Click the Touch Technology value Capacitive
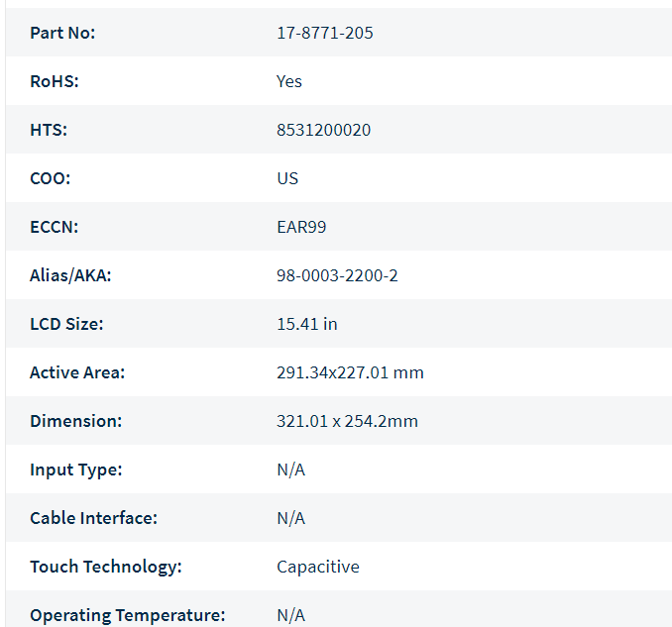Image resolution: width=672 pixels, height=627 pixels. point(318,567)
